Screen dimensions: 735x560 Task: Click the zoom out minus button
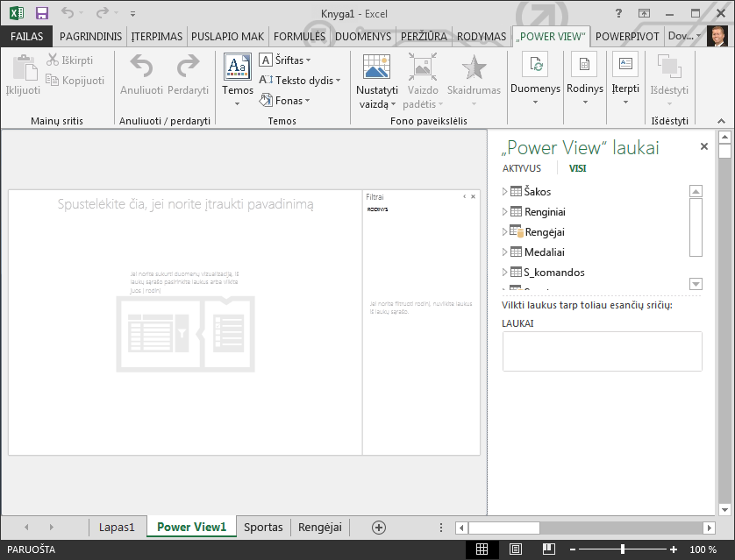pyautogui.click(x=573, y=549)
